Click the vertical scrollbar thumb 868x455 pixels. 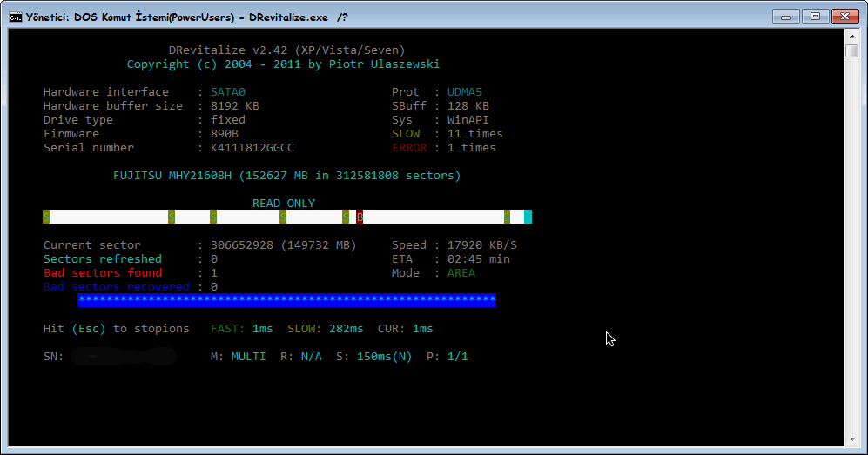[852, 50]
